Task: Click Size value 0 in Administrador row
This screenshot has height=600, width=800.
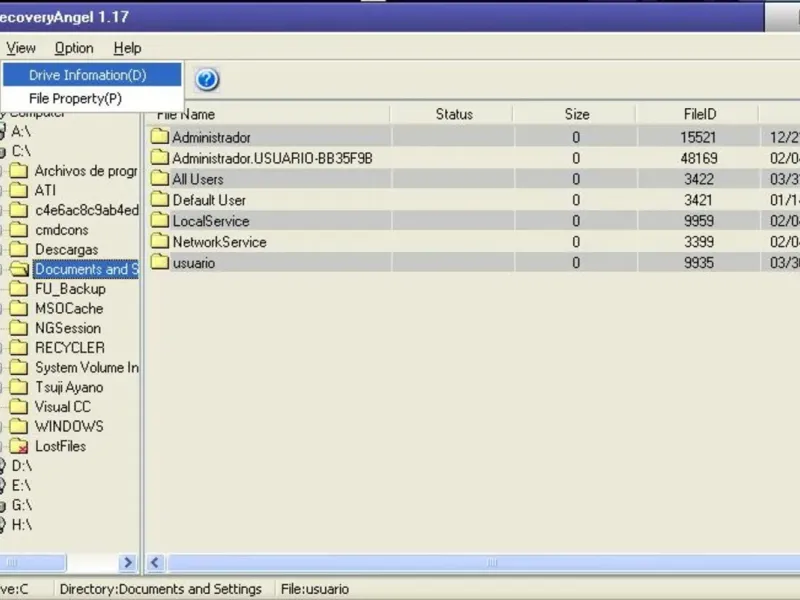Action: click(x=576, y=137)
